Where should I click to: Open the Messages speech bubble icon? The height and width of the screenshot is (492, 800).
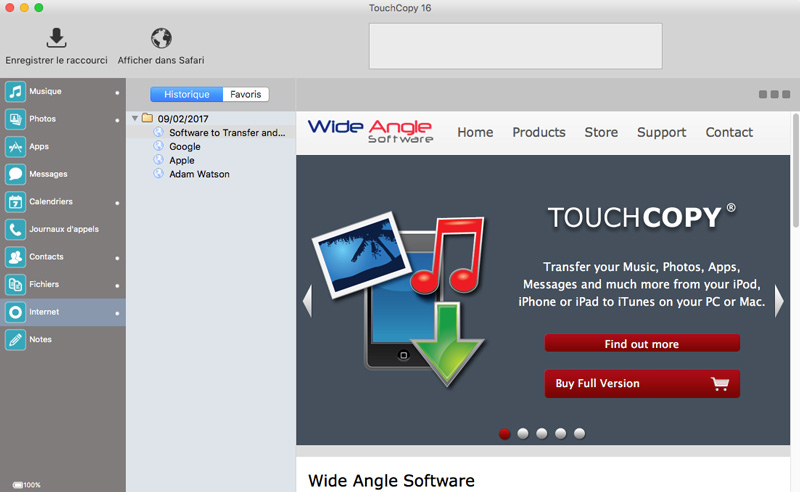[15, 174]
